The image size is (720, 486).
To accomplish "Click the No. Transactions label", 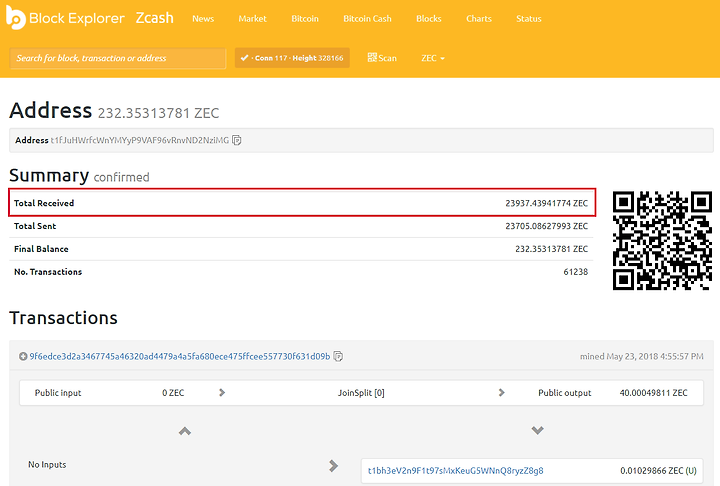I will pyautogui.click(x=48, y=272).
